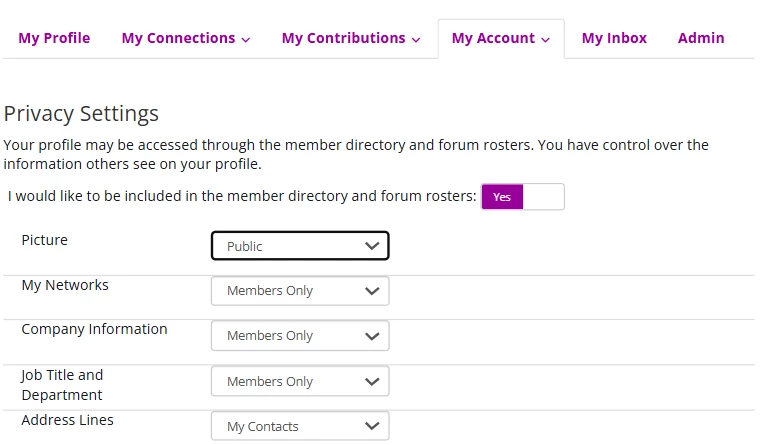The width and height of the screenshot is (760, 445).
Task: Click the chevron arrow beside My Contributions
Action: (415, 39)
